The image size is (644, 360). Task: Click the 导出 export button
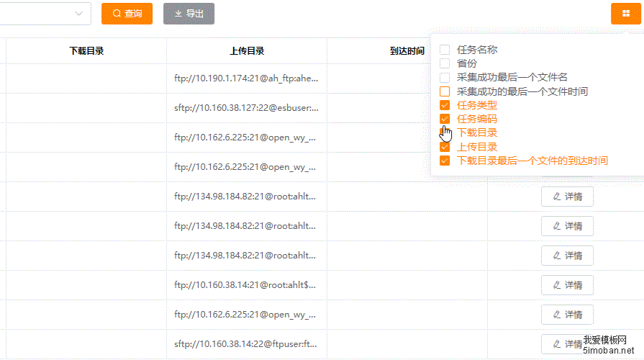(x=189, y=14)
